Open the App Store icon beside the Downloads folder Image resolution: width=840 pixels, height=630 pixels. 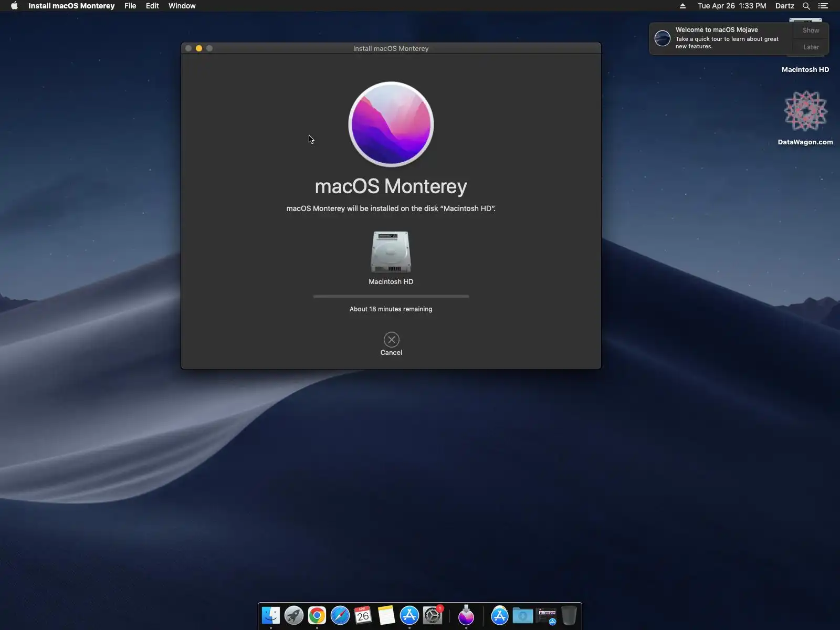coord(500,615)
